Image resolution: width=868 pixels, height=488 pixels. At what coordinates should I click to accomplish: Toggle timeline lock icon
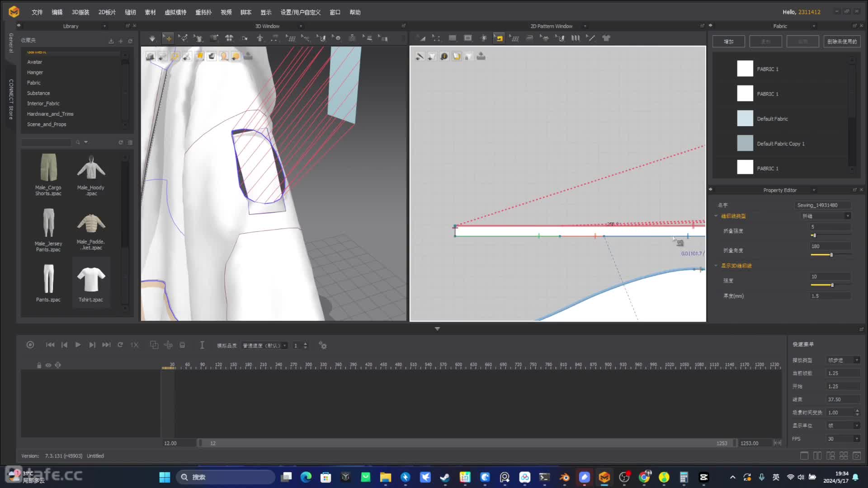pyautogui.click(x=39, y=365)
